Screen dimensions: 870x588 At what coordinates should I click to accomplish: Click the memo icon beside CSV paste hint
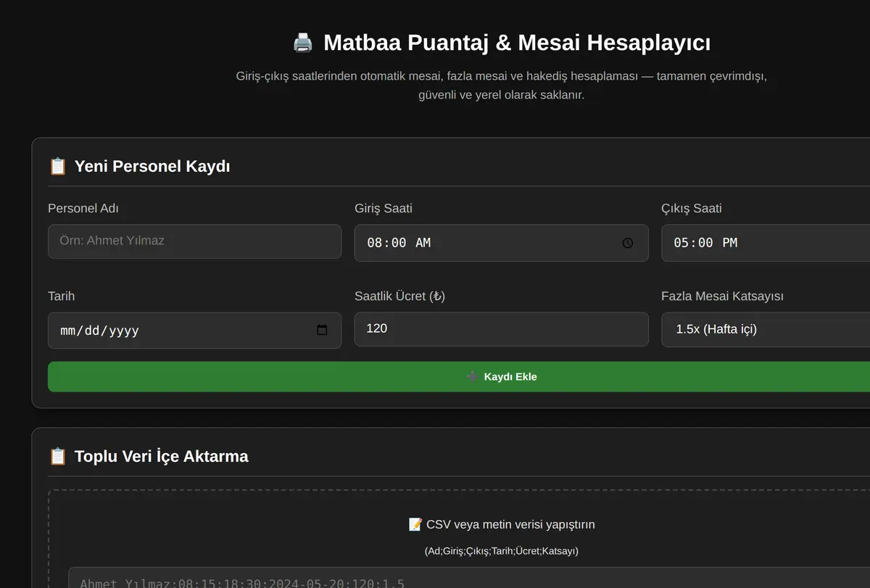click(415, 524)
